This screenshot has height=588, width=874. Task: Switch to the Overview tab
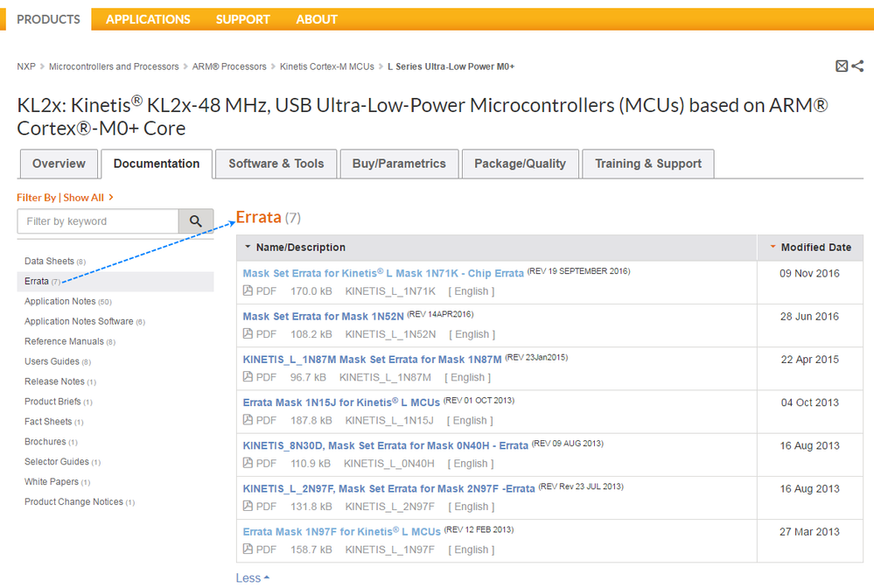[59, 164]
